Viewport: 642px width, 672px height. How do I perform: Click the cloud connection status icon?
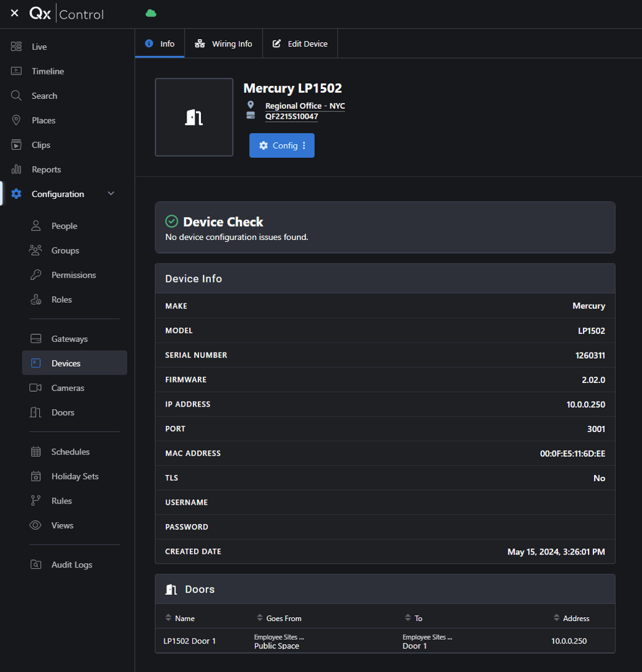(x=150, y=12)
